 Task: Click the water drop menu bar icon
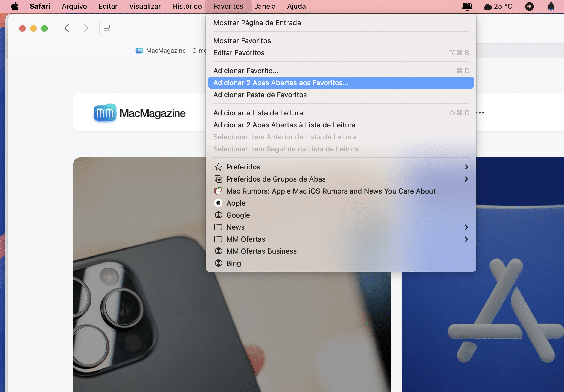tap(551, 6)
